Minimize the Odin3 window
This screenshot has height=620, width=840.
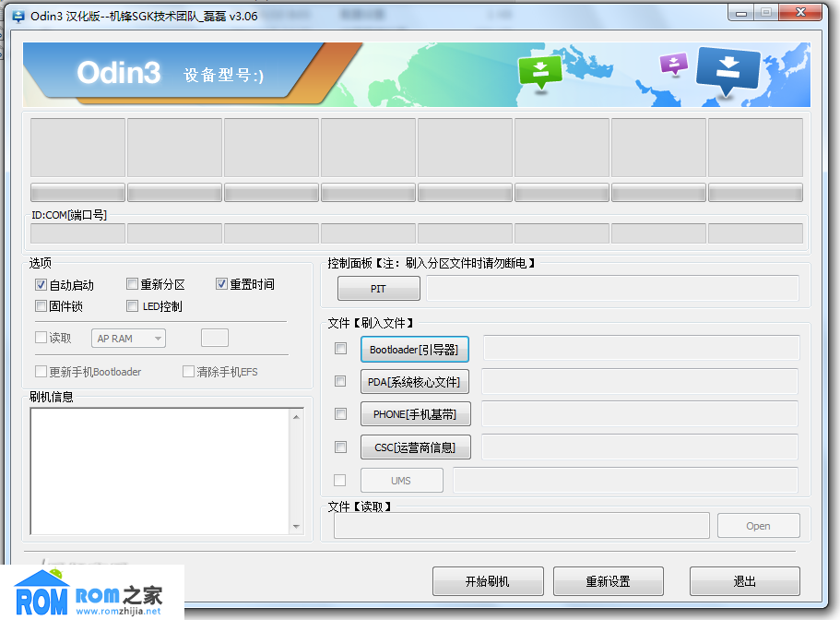coord(741,13)
